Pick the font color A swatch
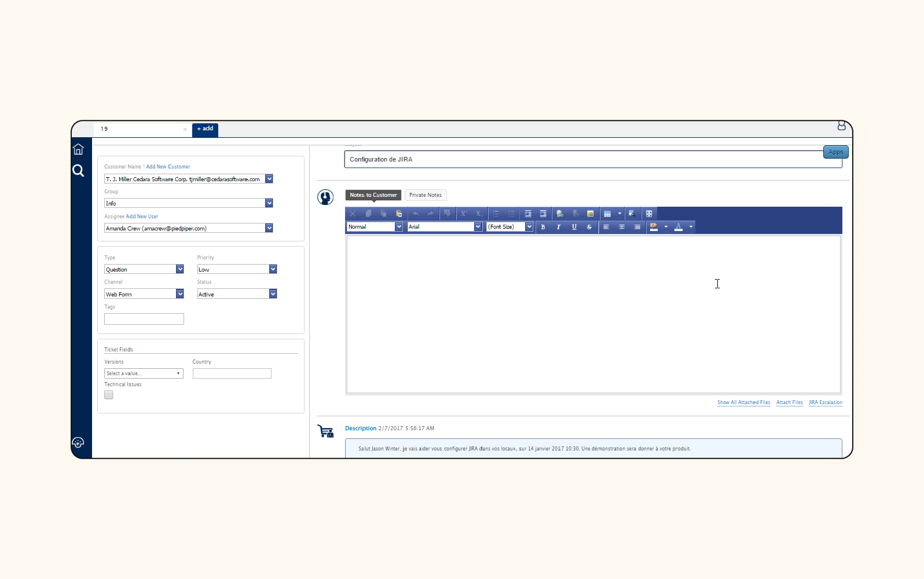This screenshot has width=924, height=579. [x=679, y=227]
